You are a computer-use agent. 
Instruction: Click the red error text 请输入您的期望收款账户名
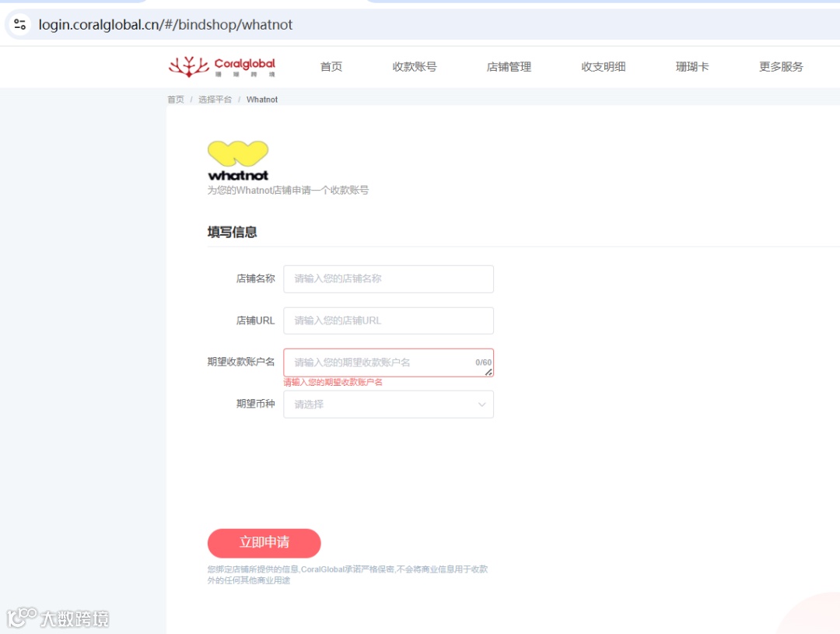[333, 382]
